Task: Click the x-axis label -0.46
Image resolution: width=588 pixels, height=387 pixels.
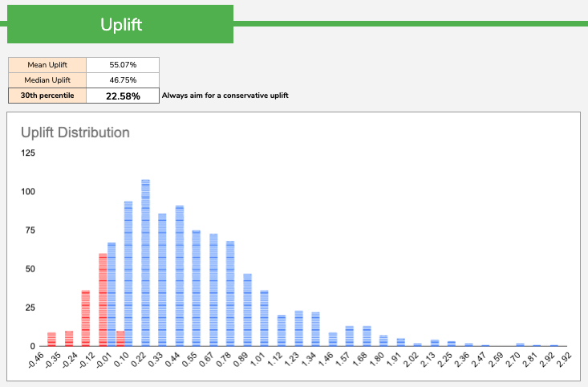Action: point(36,361)
